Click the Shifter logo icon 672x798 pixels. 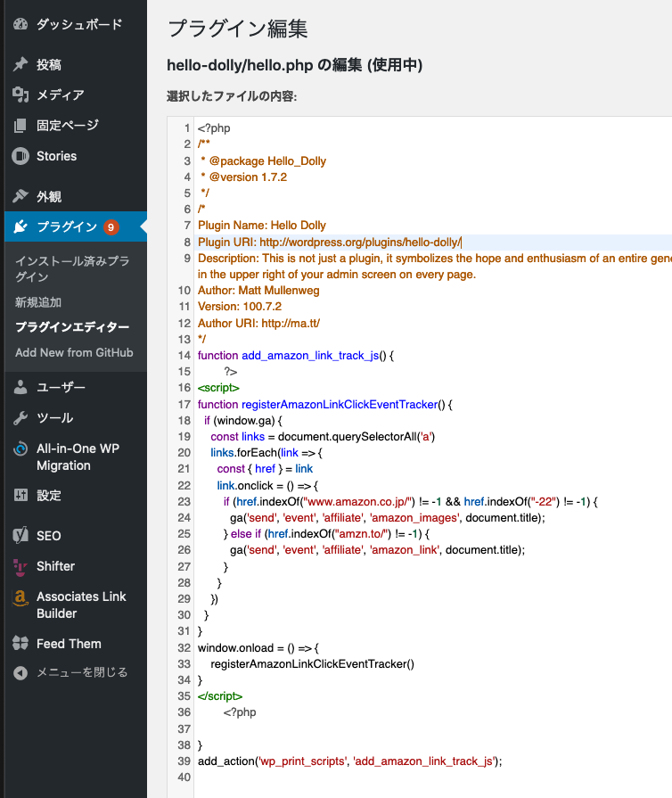point(20,566)
